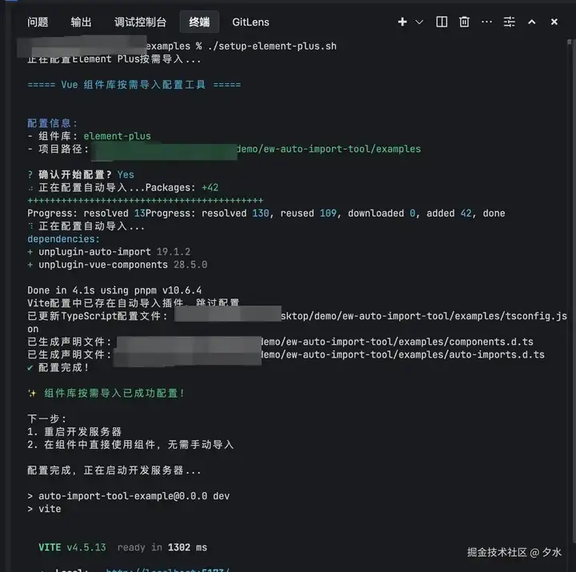Expand the terminal launch profile dropdown chevron

419,22
